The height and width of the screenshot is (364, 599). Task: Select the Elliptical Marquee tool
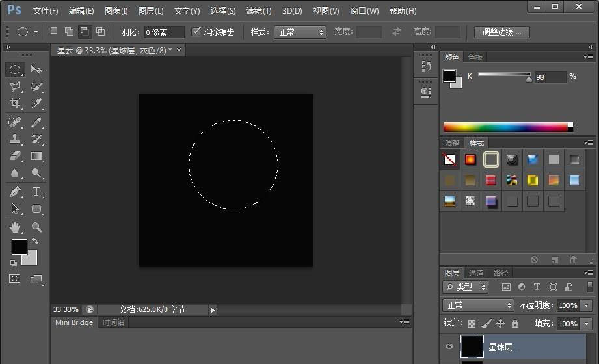tap(15, 70)
